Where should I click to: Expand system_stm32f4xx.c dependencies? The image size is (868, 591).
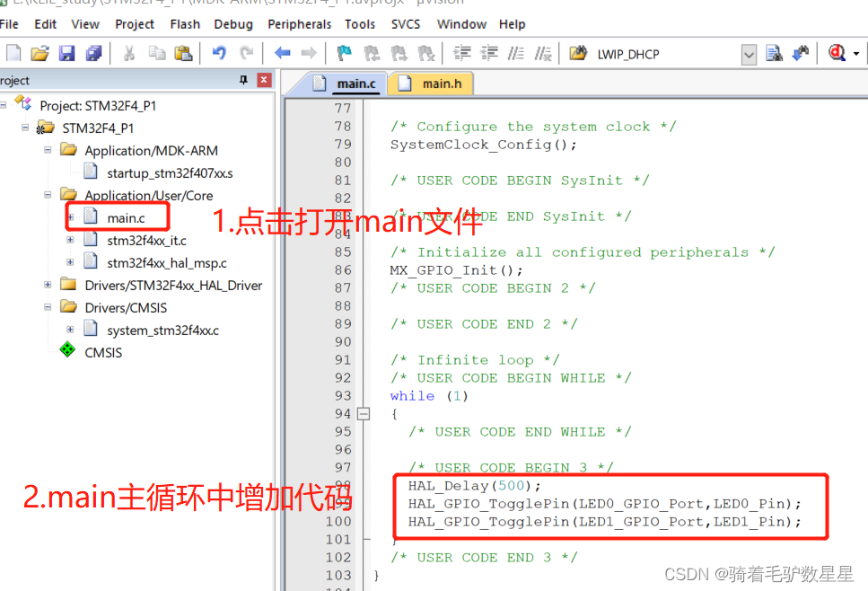point(70,329)
